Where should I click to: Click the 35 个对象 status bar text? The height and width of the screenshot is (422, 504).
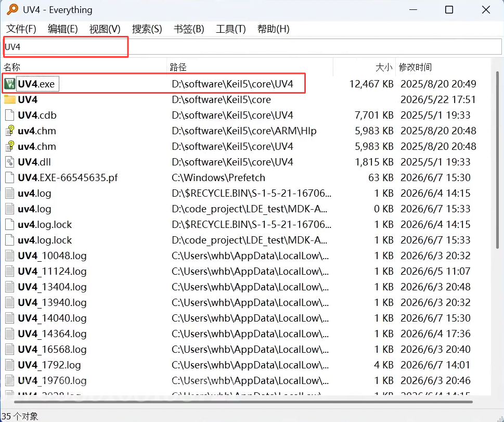click(20, 416)
